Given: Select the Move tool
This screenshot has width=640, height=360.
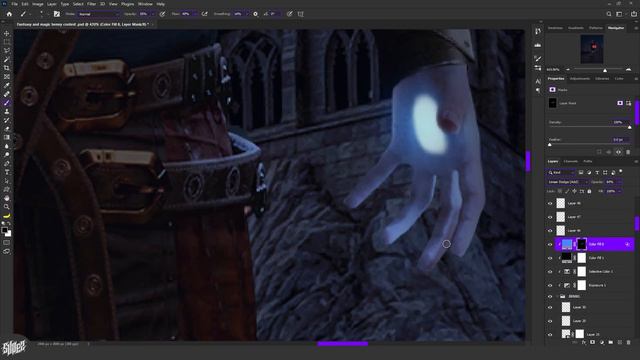Looking at the screenshot, I should (7, 33).
